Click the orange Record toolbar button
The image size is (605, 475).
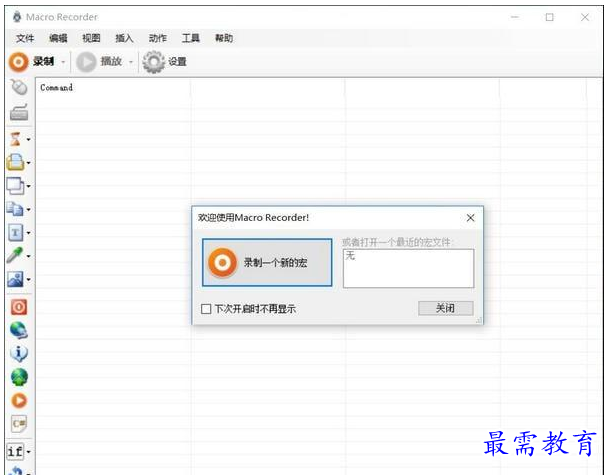(x=31, y=62)
